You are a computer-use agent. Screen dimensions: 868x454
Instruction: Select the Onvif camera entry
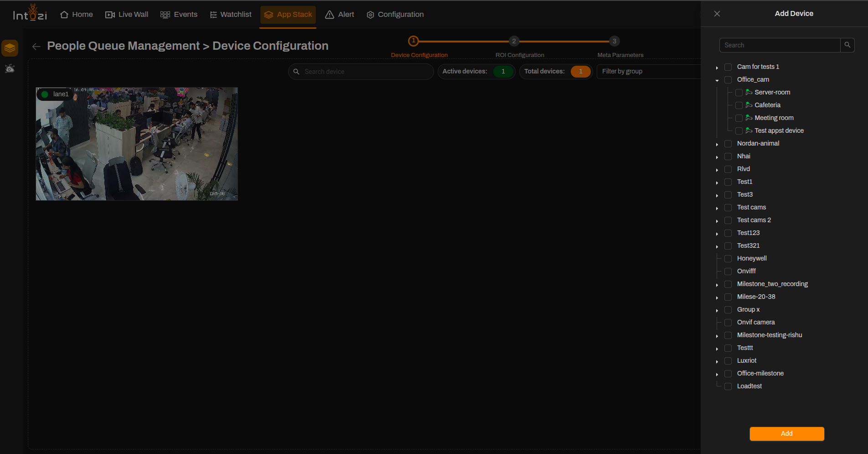pos(756,322)
